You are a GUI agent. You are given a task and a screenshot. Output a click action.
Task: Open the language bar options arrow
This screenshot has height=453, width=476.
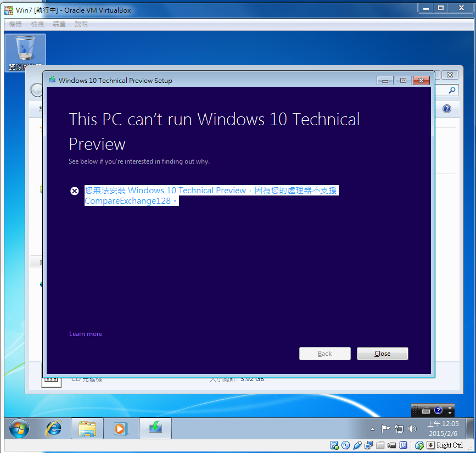coord(450,413)
